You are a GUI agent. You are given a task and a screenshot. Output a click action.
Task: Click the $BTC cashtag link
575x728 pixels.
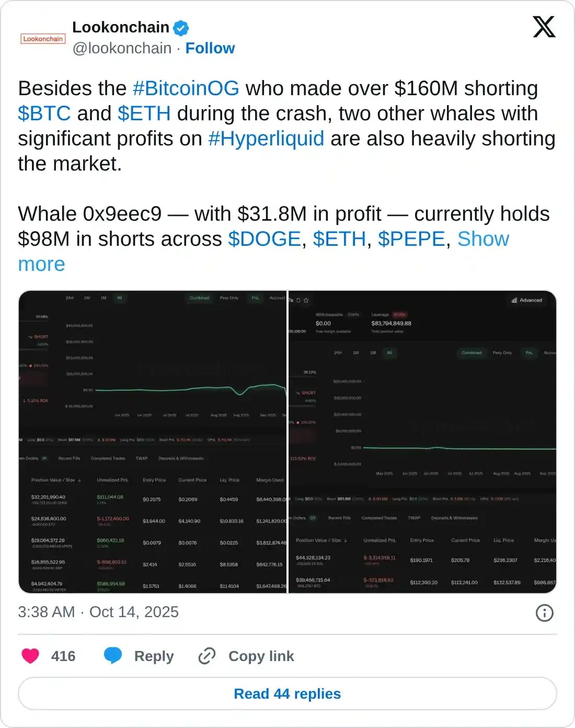pyautogui.click(x=44, y=113)
